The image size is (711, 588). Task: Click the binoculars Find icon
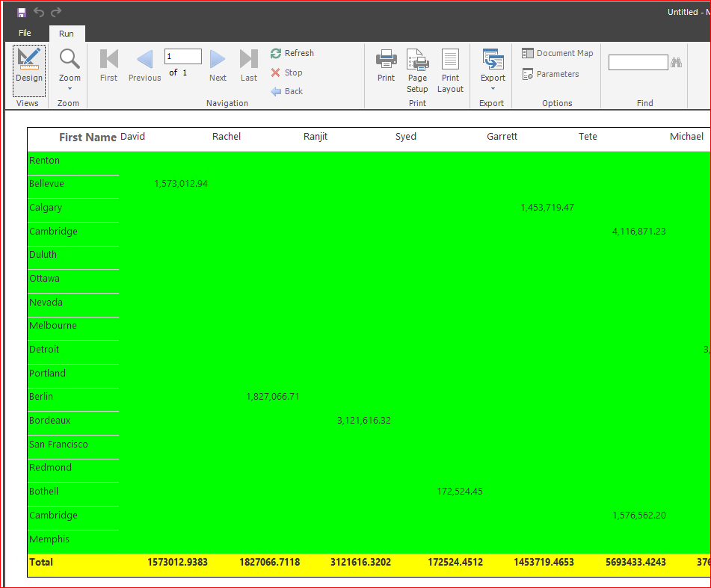pyautogui.click(x=677, y=63)
